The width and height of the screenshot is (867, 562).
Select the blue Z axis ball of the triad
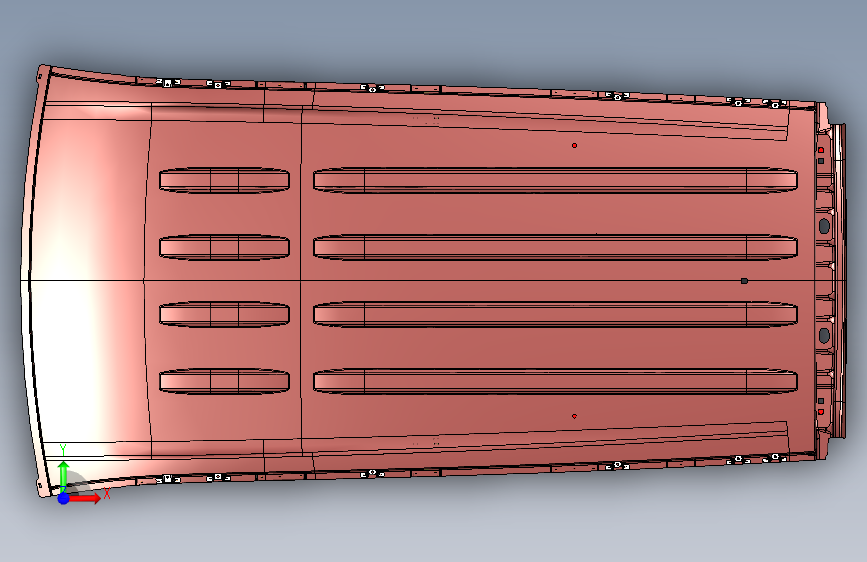pos(64,498)
